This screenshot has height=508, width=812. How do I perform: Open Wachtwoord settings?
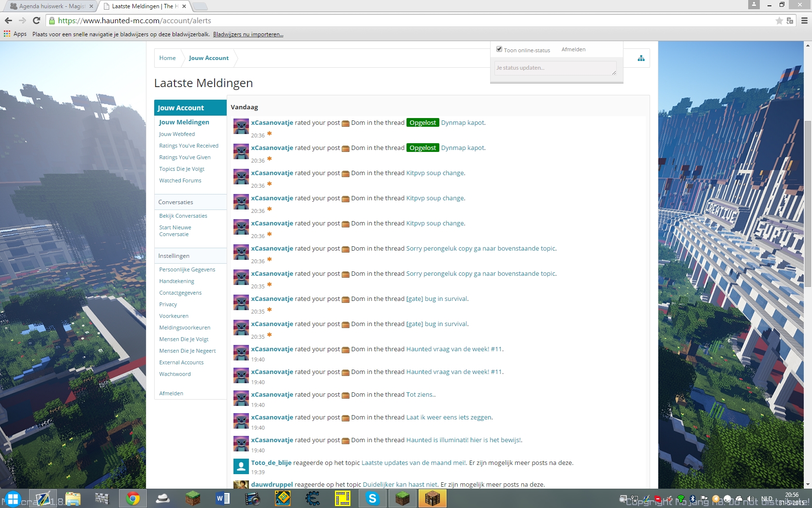pyautogui.click(x=175, y=374)
